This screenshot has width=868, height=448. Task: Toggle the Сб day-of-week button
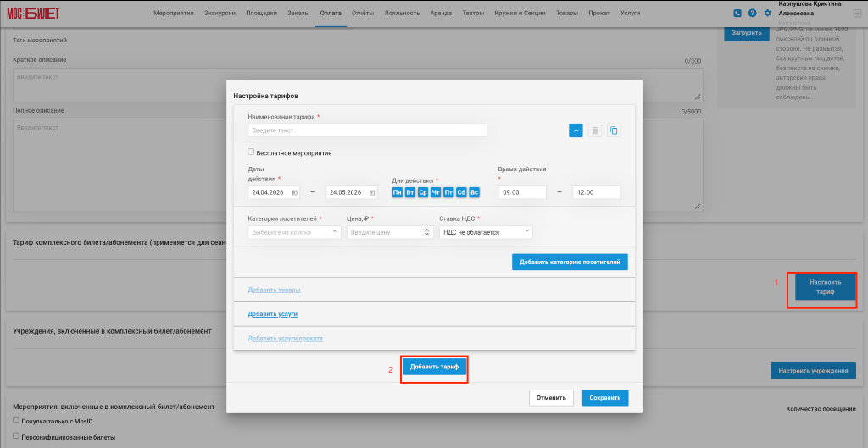pyautogui.click(x=461, y=192)
